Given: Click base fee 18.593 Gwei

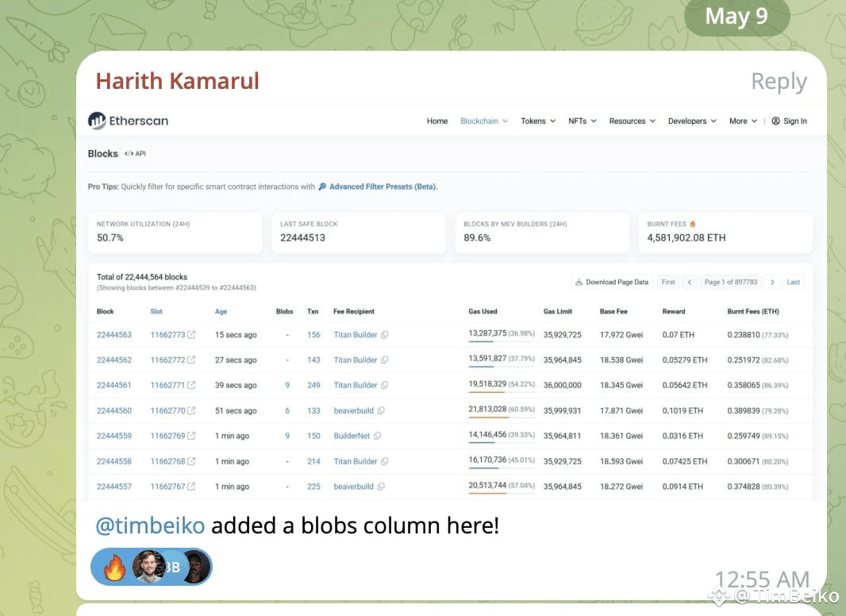Looking at the screenshot, I should click(621, 461).
